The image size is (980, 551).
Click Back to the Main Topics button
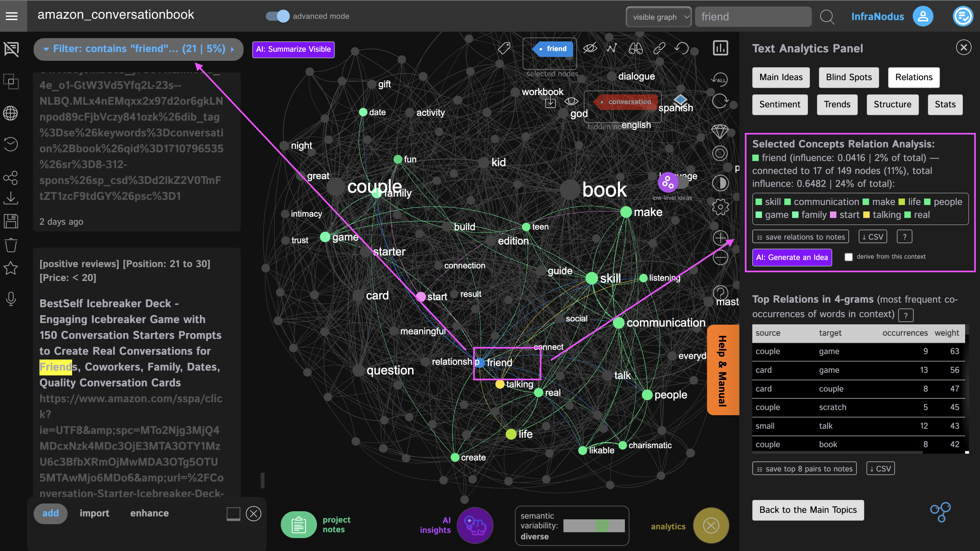(x=808, y=510)
